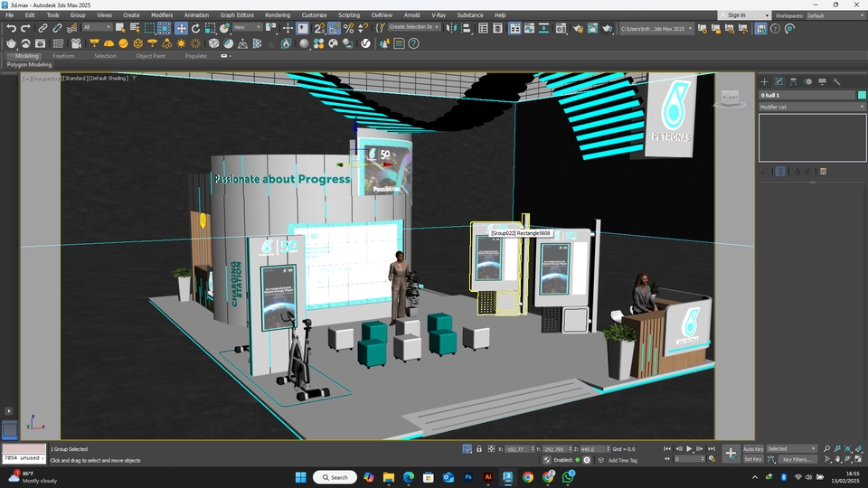Open Select by Name list
Image resolution: width=868 pixels, height=488 pixels.
click(x=135, y=28)
